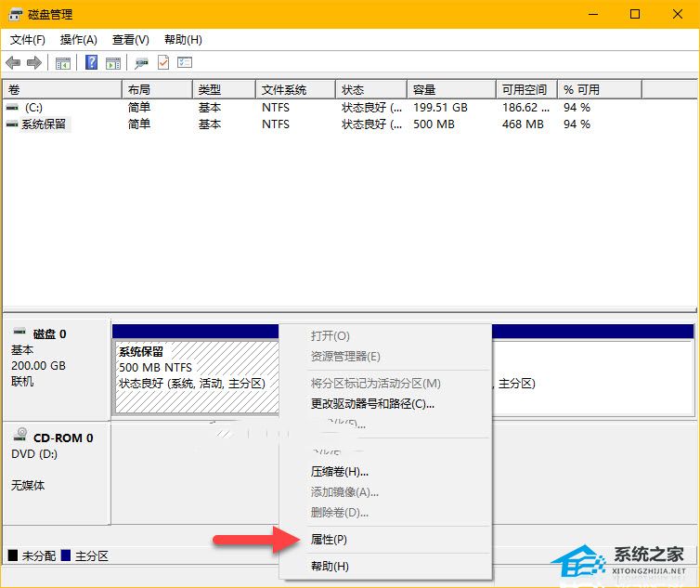Select 属性(P) in the context menu
Image resolution: width=700 pixels, height=588 pixels.
329,540
